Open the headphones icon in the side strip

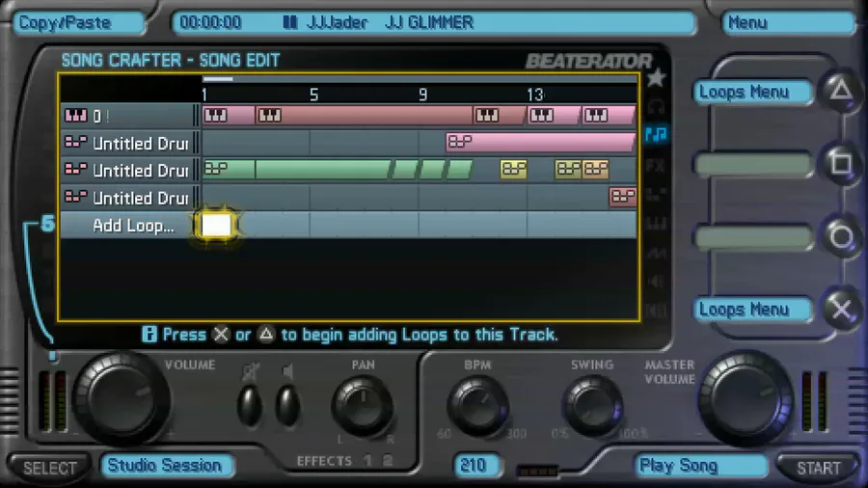pyautogui.click(x=656, y=106)
